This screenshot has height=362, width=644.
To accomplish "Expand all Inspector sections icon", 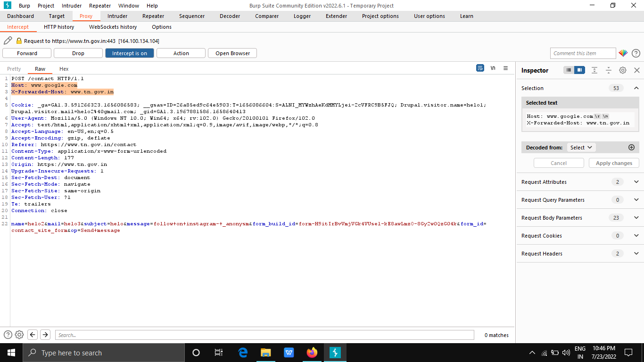I will click(x=594, y=70).
